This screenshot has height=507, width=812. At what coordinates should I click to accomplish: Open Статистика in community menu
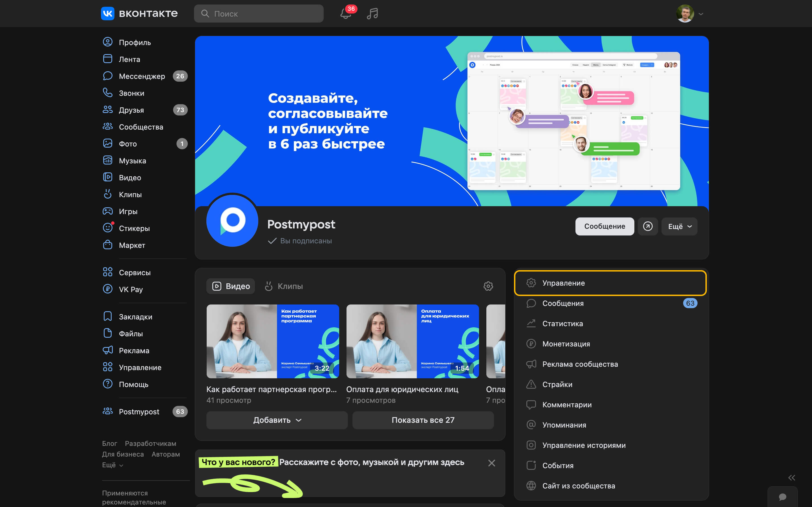tap(562, 324)
